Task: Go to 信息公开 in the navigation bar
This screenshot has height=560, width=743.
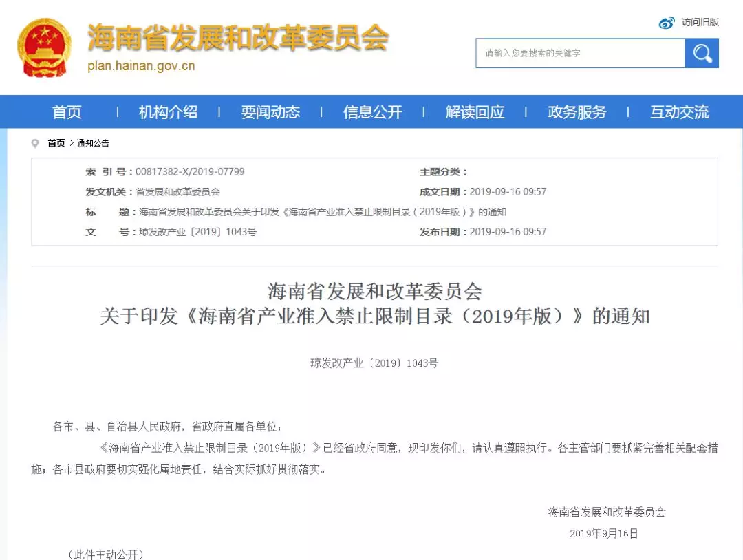Action: click(x=372, y=112)
